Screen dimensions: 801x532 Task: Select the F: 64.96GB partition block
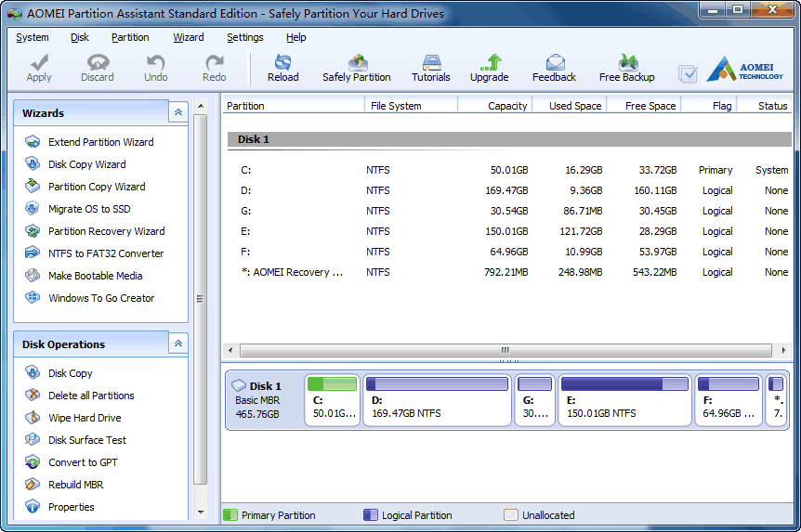coord(729,400)
